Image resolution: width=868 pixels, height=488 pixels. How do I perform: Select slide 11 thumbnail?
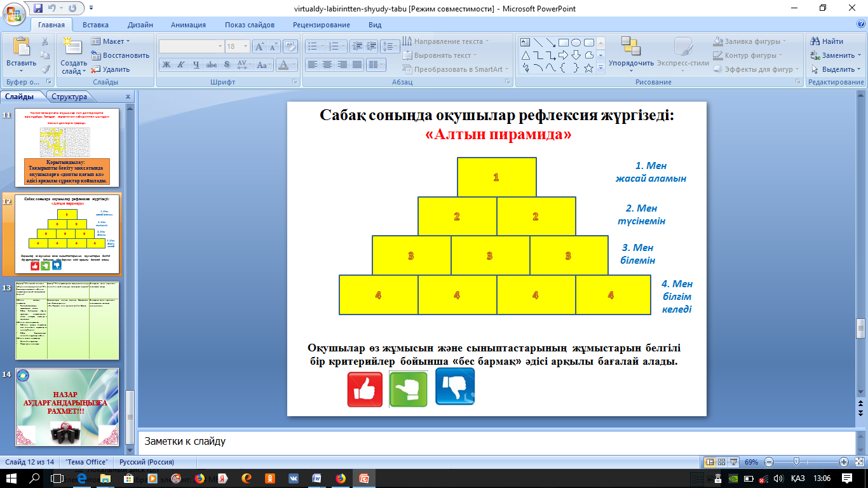point(67,147)
